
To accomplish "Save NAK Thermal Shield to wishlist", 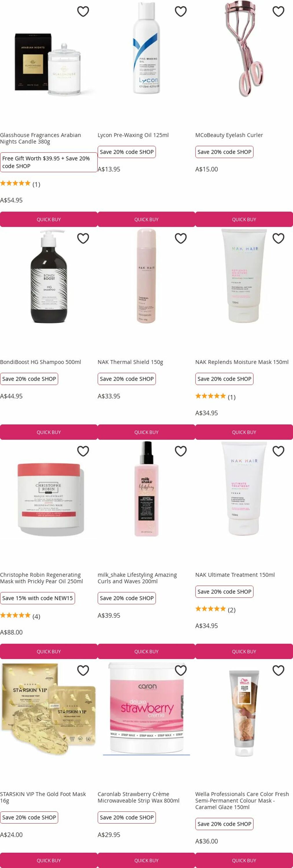I will [x=181, y=238].
